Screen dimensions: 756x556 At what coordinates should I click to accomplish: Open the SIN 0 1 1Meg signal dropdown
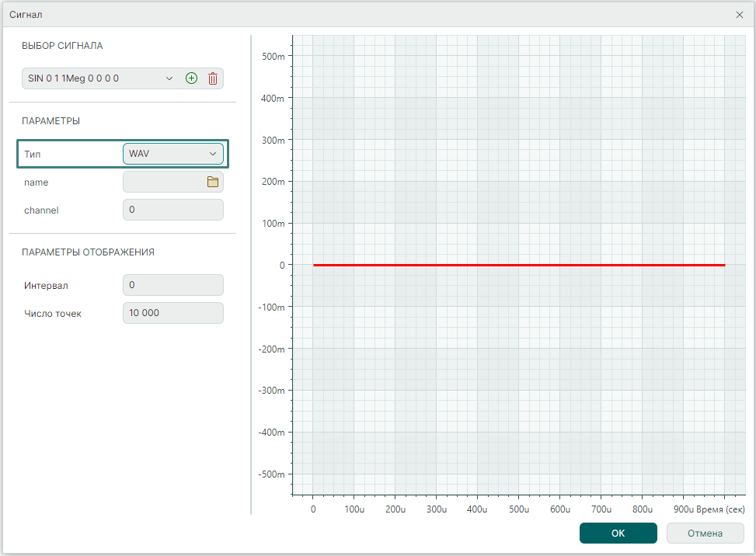99,78
